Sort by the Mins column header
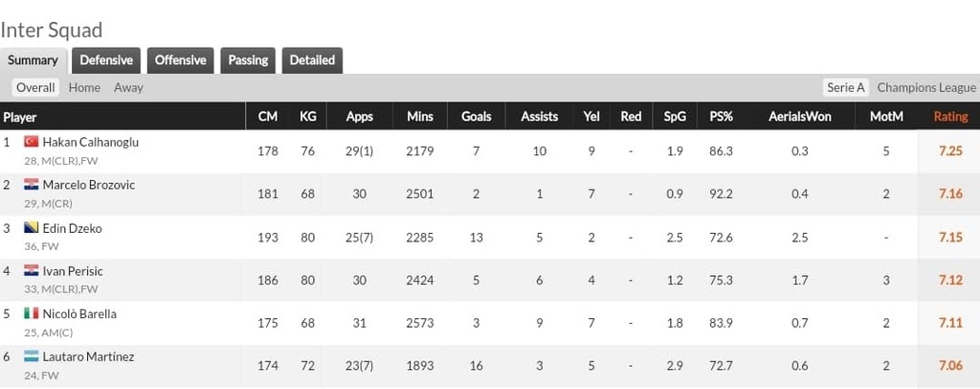The width and height of the screenshot is (980, 389). pos(419,117)
